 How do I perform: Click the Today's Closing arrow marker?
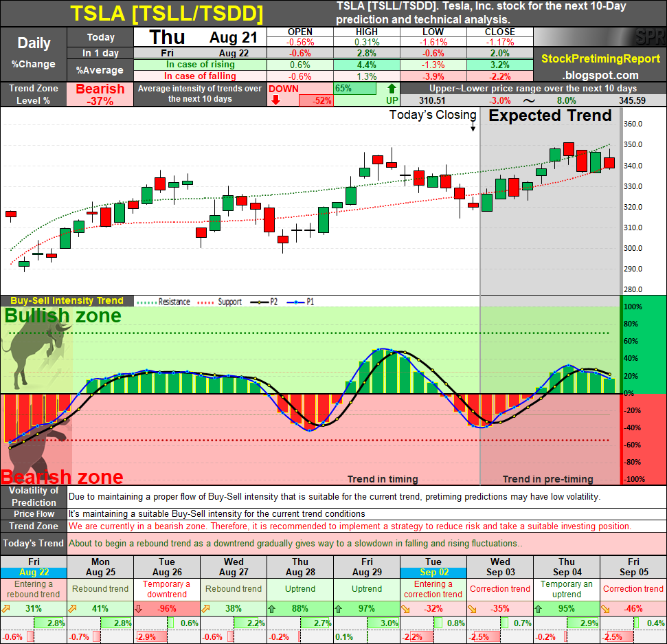point(473,126)
